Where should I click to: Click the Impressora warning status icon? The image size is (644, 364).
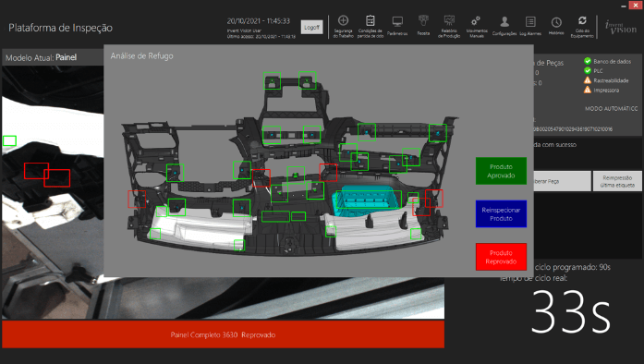click(588, 90)
